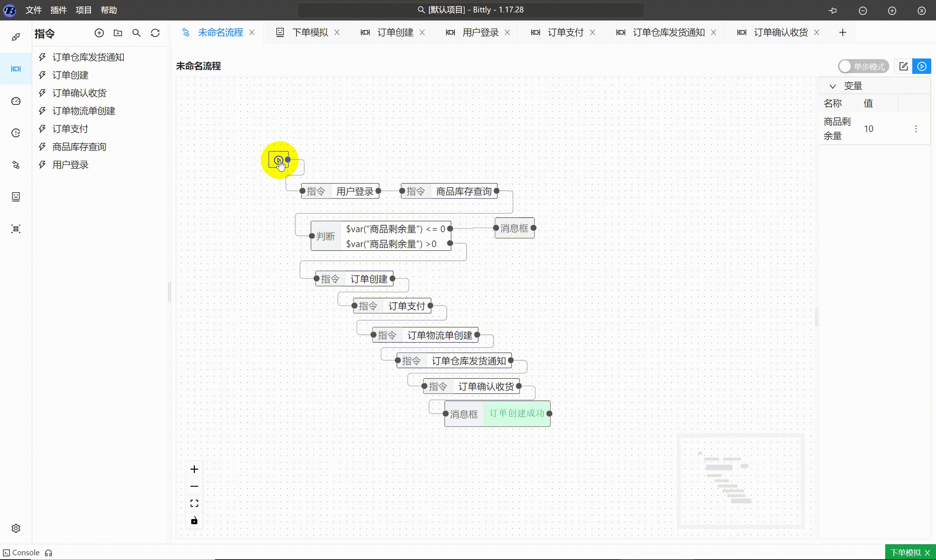Open the instruction search icon
Viewport: 936px width, 560px height.
(x=137, y=33)
